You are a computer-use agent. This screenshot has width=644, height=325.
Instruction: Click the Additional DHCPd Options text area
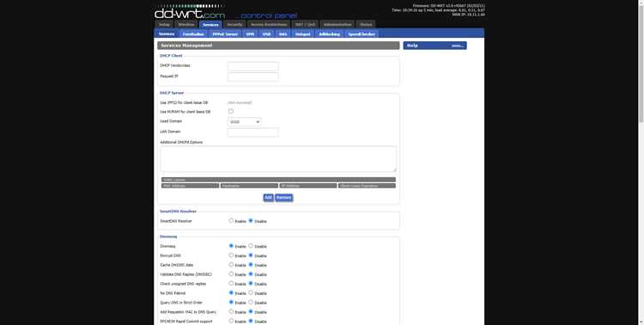click(278, 159)
